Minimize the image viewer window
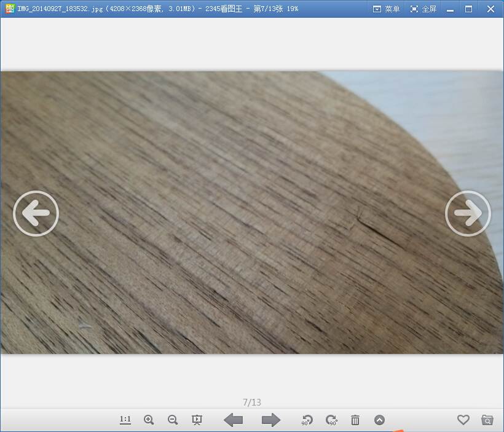Viewport: 504px width, 432px height. 450,9
